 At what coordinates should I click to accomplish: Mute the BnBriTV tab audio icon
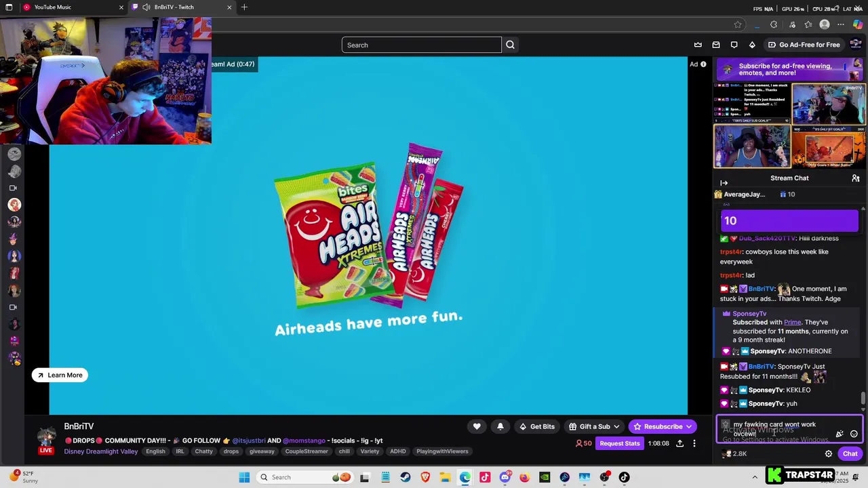tap(146, 7)
